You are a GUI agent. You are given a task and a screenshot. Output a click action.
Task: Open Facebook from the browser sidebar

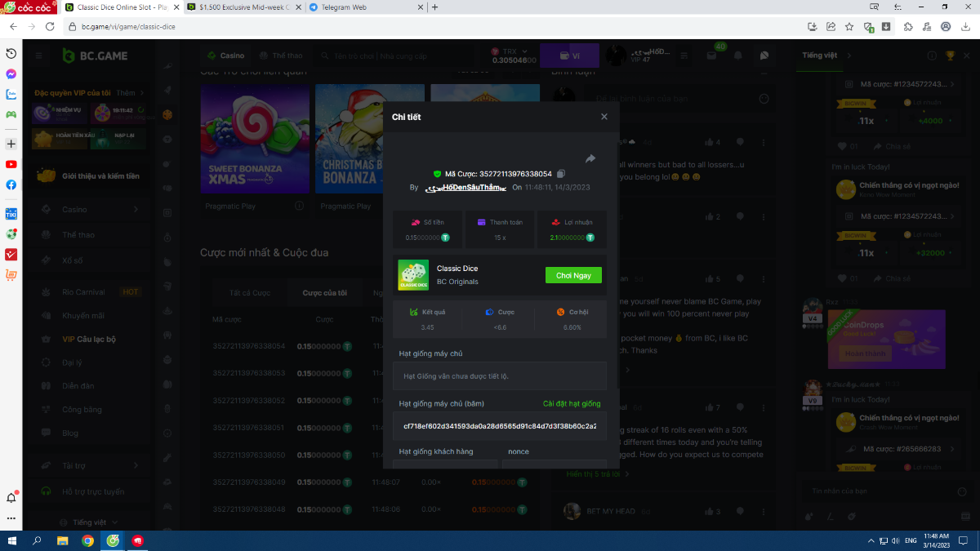11,184
